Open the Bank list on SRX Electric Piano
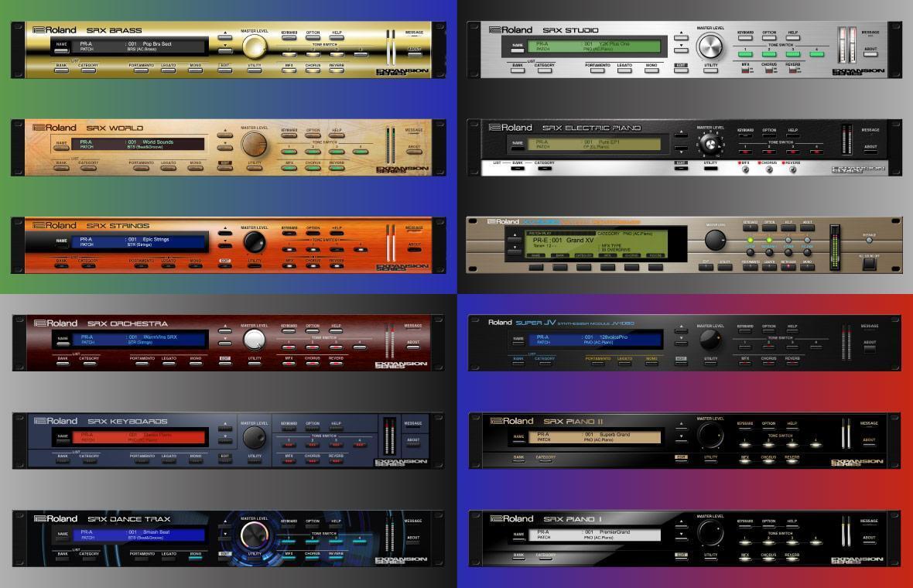 pyautogui.click(x=518, y=169)
